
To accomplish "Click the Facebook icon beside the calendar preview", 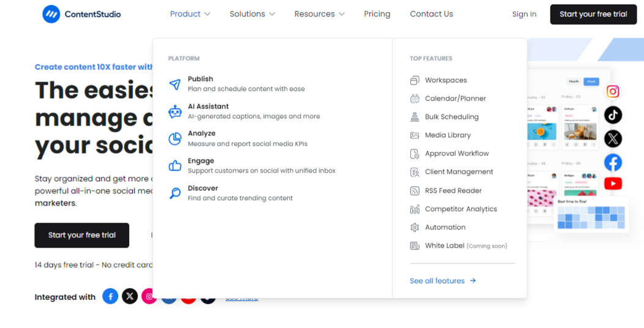I will coord(613,163).
